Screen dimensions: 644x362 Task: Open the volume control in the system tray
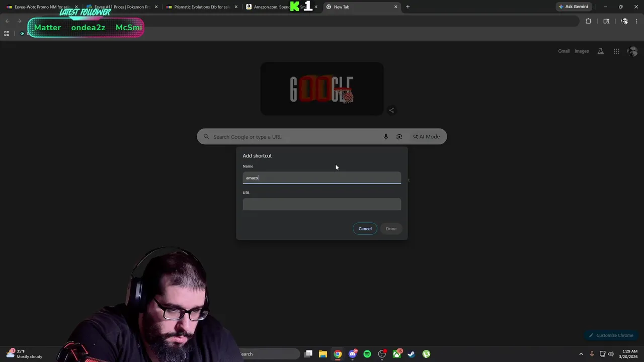coord(611,354)
